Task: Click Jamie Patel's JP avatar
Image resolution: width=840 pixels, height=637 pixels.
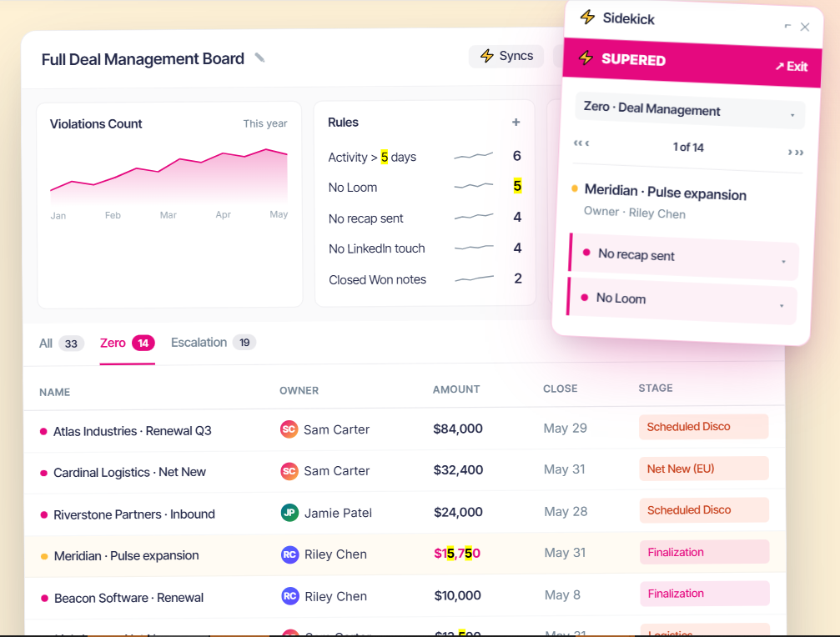Action: [289, 513]
